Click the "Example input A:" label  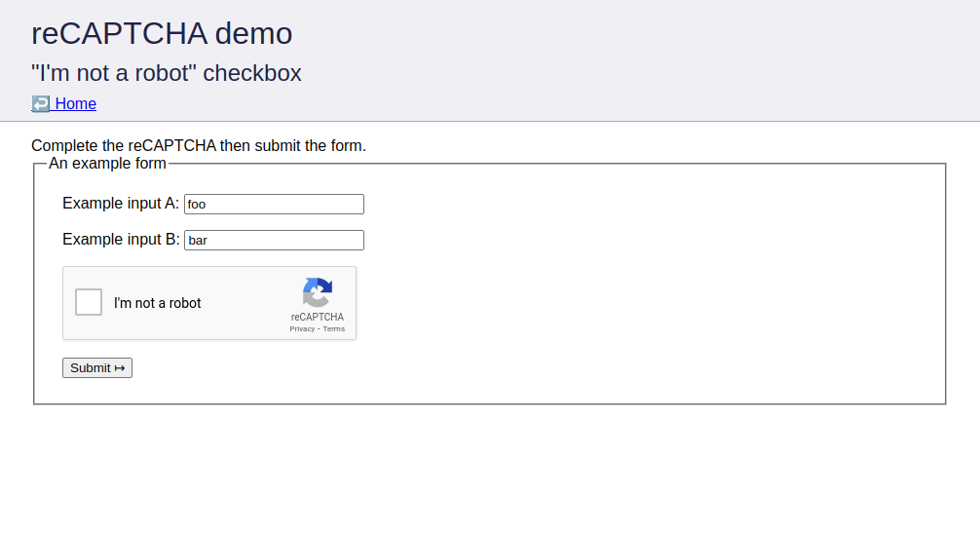121,204
